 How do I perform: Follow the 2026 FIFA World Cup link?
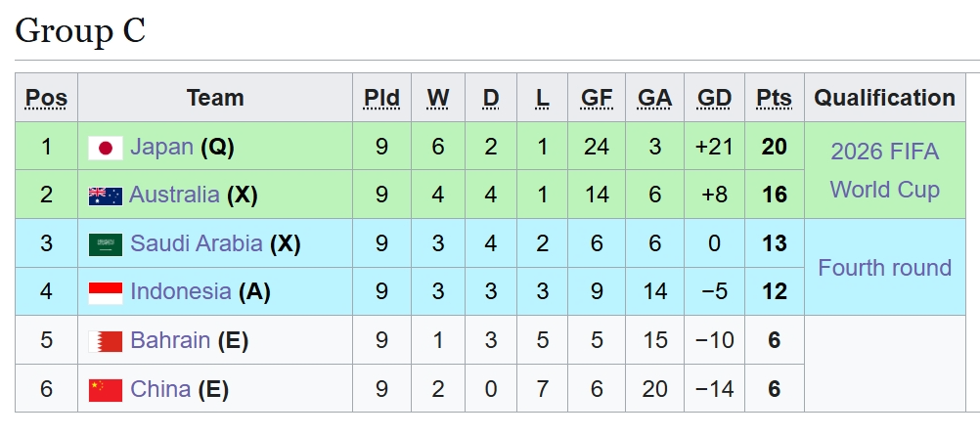[x=884, y=170]
